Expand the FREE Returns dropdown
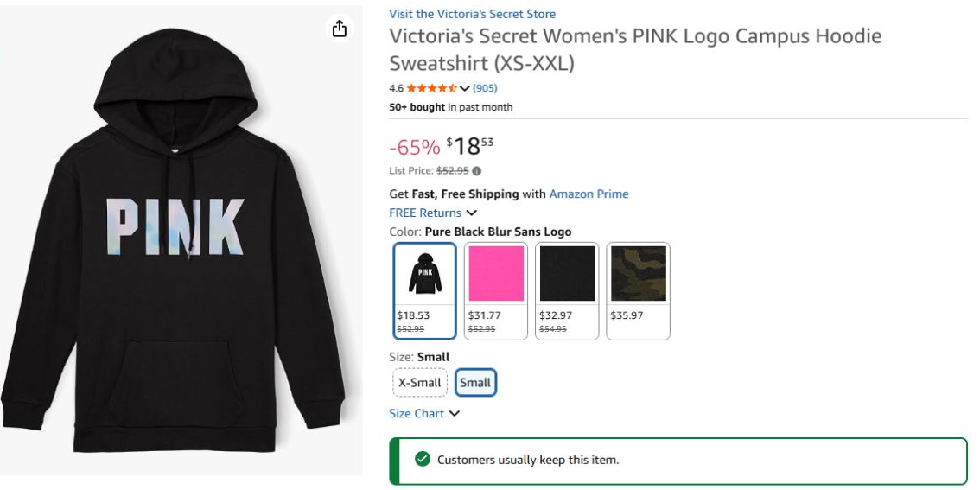The height and width of the screenshot is (490, 980). 432,213
